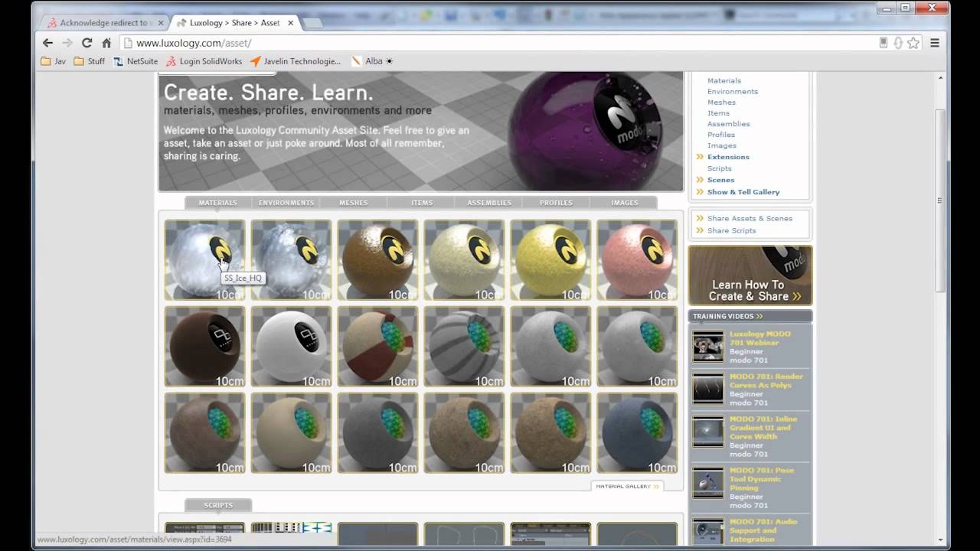Click the Luxology MODO 701 Webinar video thumbnail

tap(707, 347)
